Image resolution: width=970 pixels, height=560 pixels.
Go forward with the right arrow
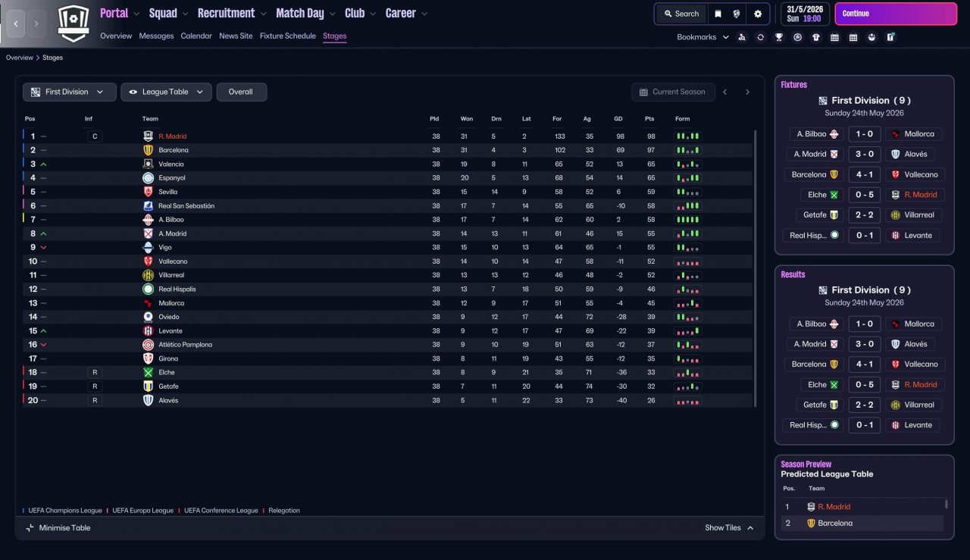(36, 23)
